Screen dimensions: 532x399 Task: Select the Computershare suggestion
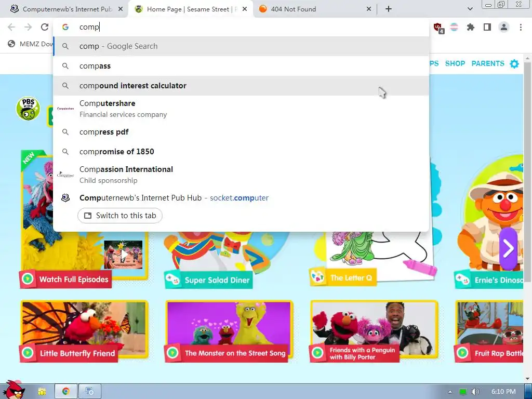241,109
